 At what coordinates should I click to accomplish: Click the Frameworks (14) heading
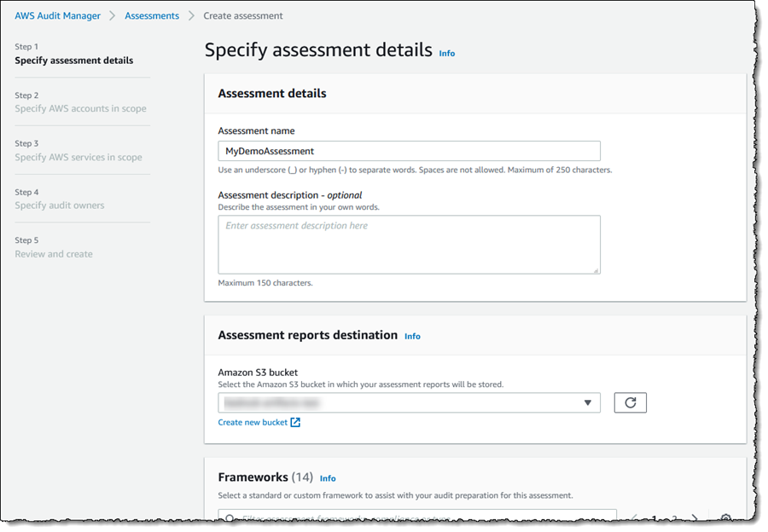click(x=265, y=477)
